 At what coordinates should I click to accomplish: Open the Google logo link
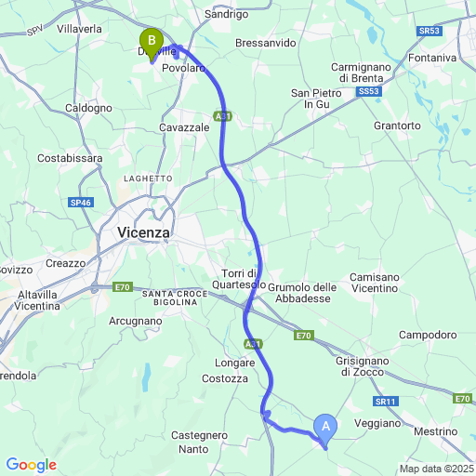[32, 465]
